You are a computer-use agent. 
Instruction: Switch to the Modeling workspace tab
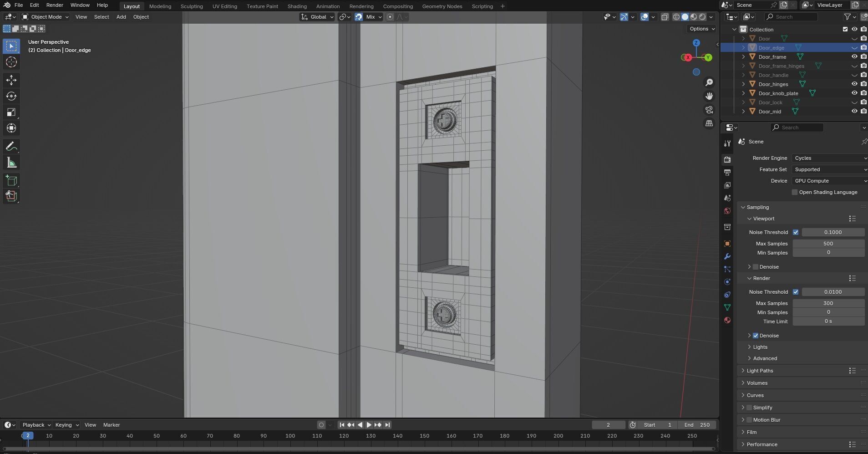(160, 6)
